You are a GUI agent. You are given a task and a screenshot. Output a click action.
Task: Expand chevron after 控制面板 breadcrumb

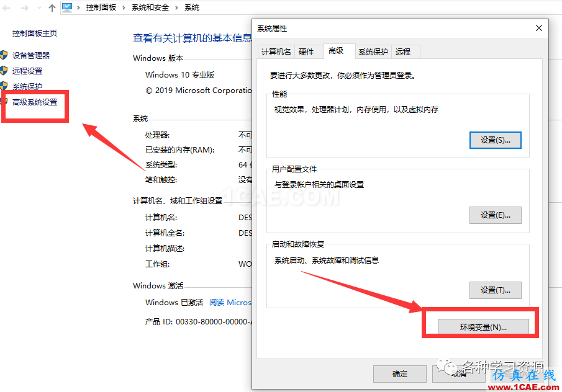pos(124,7)
